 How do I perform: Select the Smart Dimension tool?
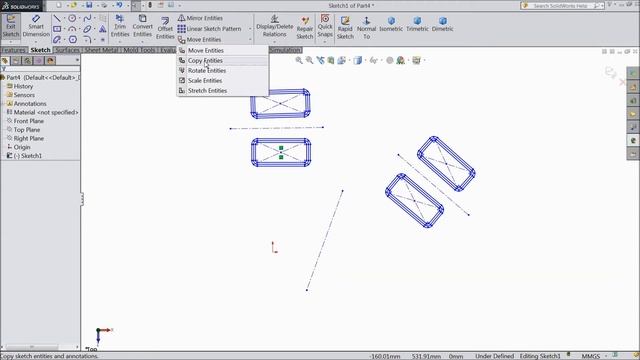click(x=36, y=26)
